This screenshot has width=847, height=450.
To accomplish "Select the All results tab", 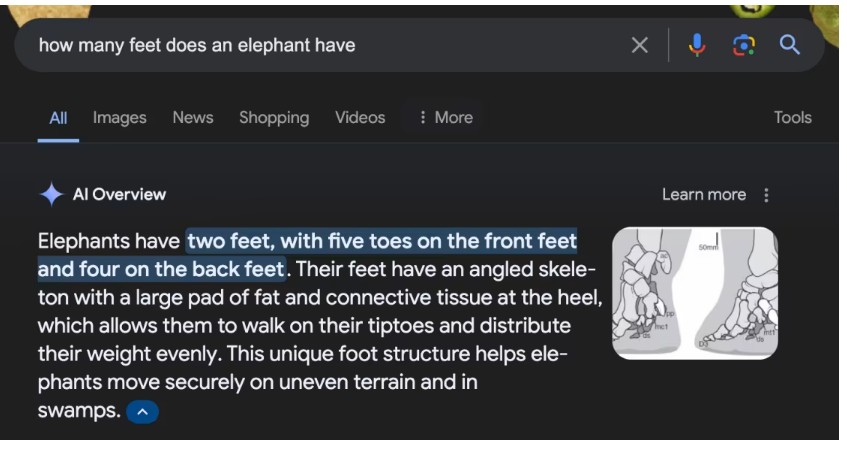I will coord(59,118).
